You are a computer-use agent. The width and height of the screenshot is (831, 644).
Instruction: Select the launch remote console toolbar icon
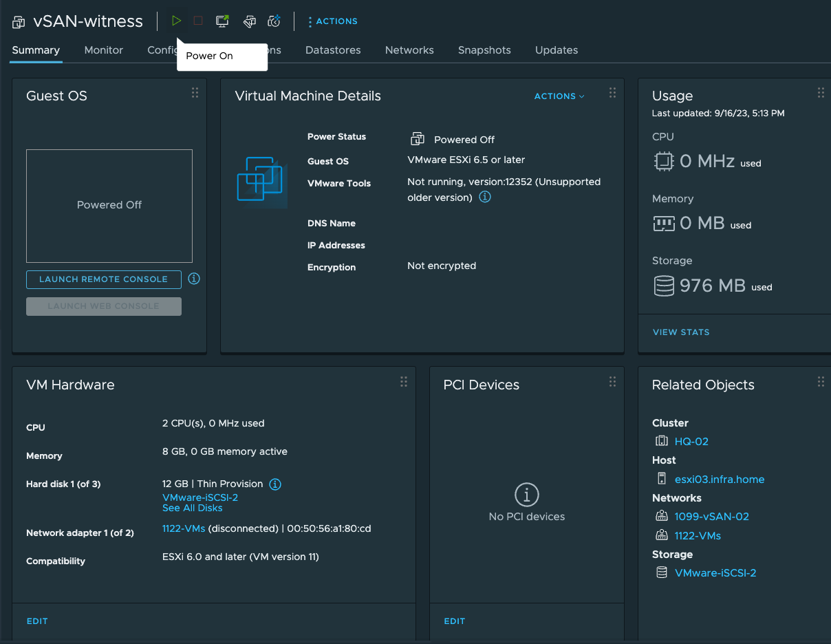click(x=222, y=21)
